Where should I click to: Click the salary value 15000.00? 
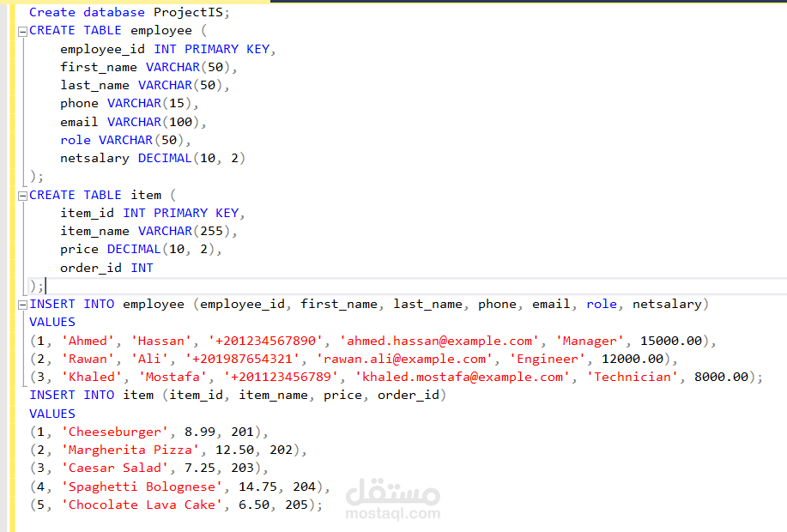pyautogui.click(x=671, y=342)
